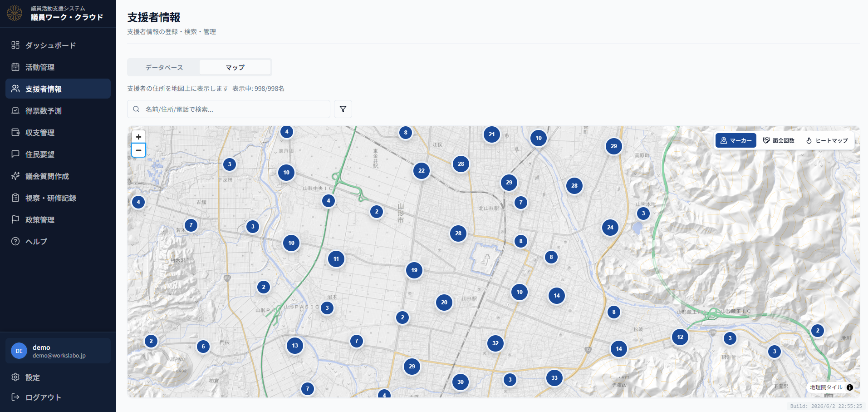Open the demo user profile card
868x412 pixels.
coord(58,351)
